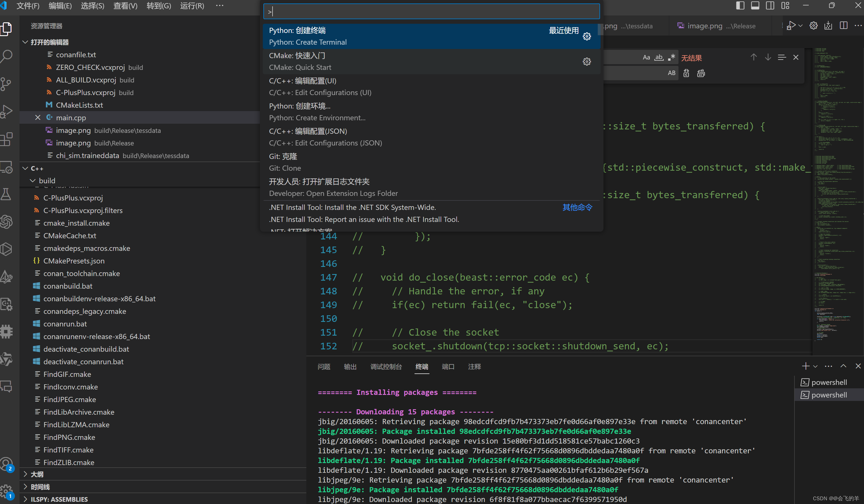The height and width of the screenshot is (504, 864).
Task: Toggle Match Case in find widget
Action: point(646,58)
